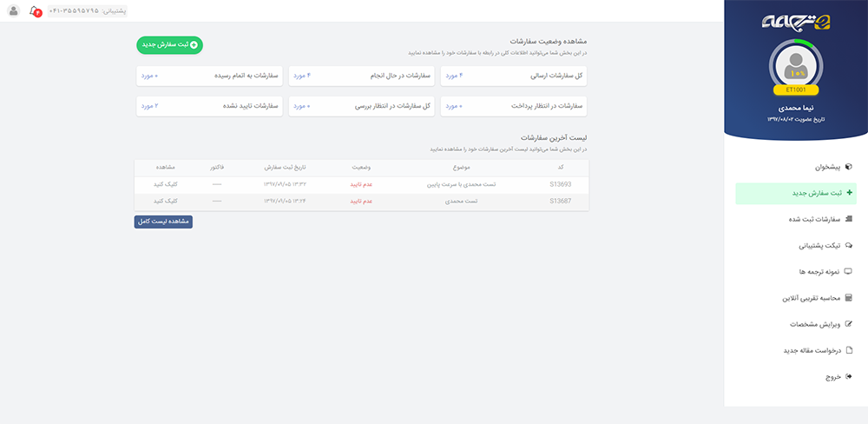The width and height of the screenshot is (868, 424).
Task: Open the سفارشات به اتمام رسیده card
Action: point(209,76)
